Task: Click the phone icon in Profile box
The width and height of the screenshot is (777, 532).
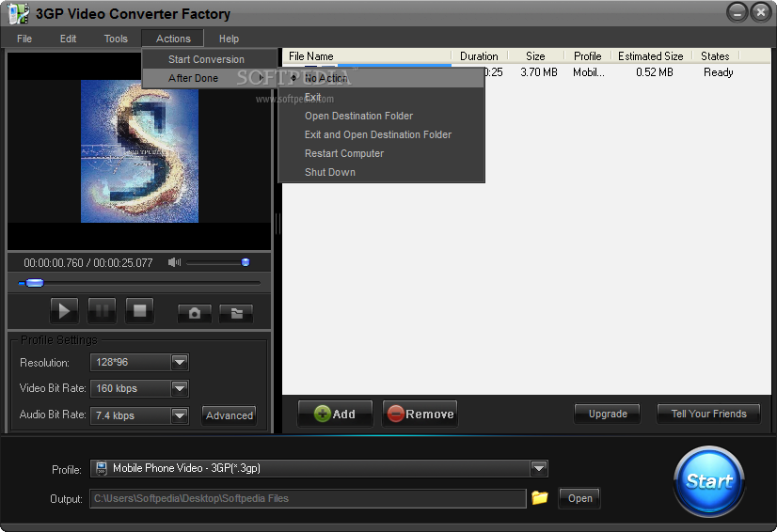Action: (x=102, y=468)
